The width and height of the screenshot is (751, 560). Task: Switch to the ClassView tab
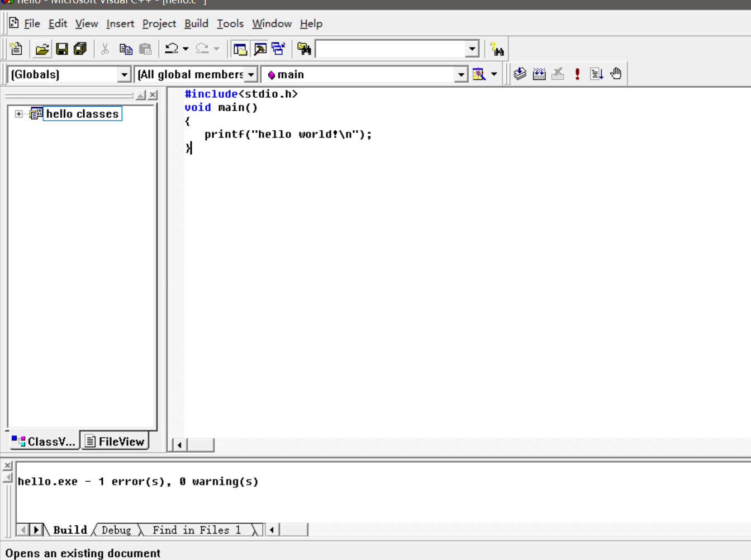(44, 442)
